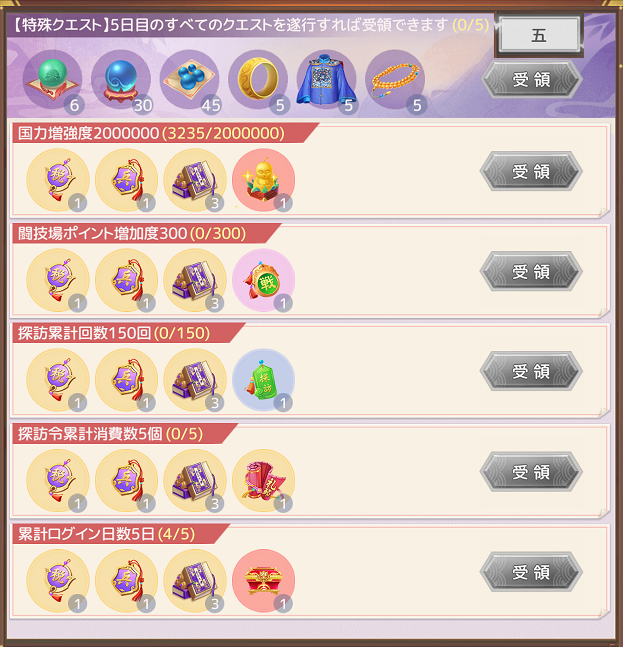The height and width of the screenshot is (647, 623).
Task: Click the green 探訪 jade tag reward
Action: coord(264,380)
